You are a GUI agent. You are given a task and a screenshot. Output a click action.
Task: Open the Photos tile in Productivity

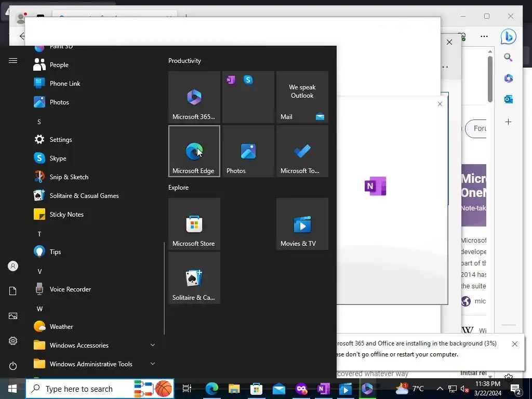[x=248, y=151]
